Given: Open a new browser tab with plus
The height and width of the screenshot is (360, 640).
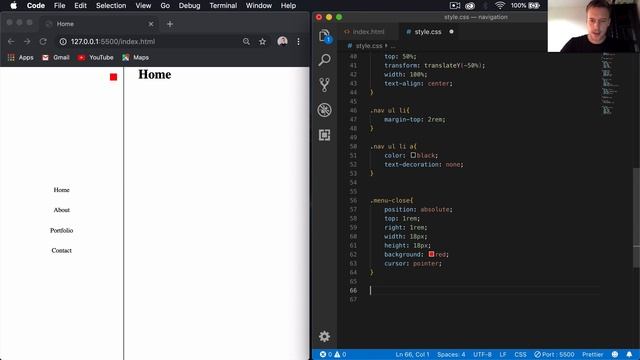Looking at the screenshot, I should tap(170, 24).
